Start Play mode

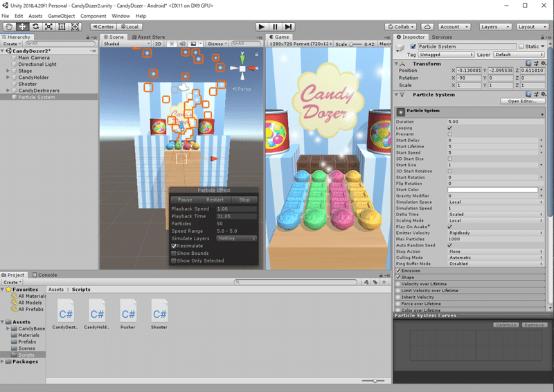[x=262, y=26]
